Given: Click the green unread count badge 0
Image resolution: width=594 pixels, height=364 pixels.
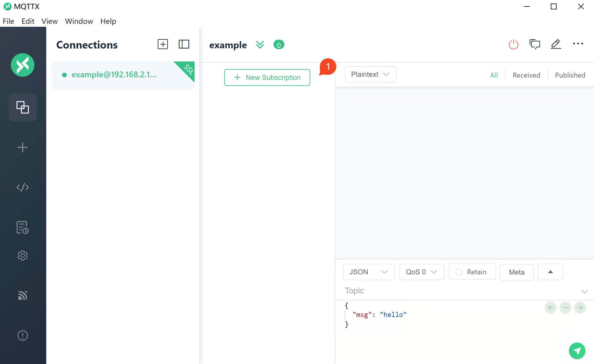Looking at the screenshot, I should 279,45.
